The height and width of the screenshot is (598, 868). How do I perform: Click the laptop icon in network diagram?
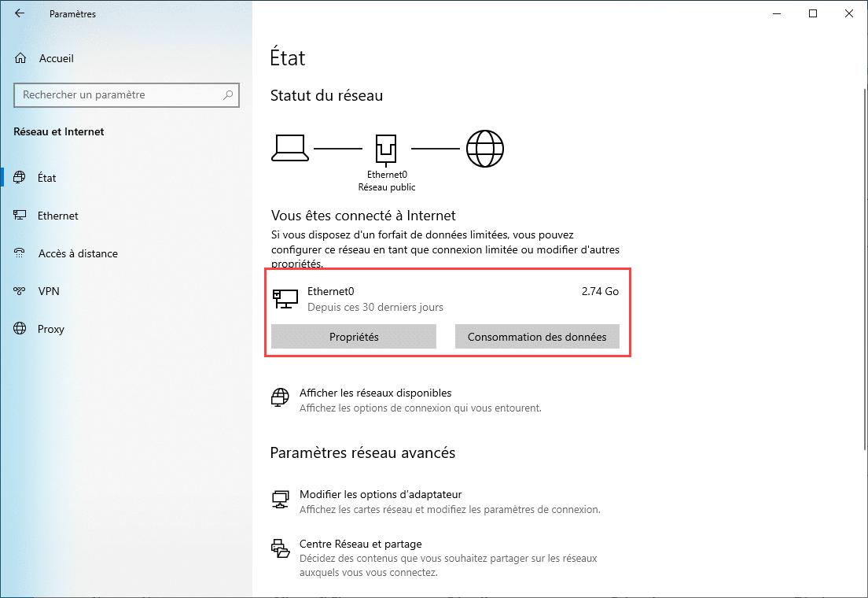290,148
